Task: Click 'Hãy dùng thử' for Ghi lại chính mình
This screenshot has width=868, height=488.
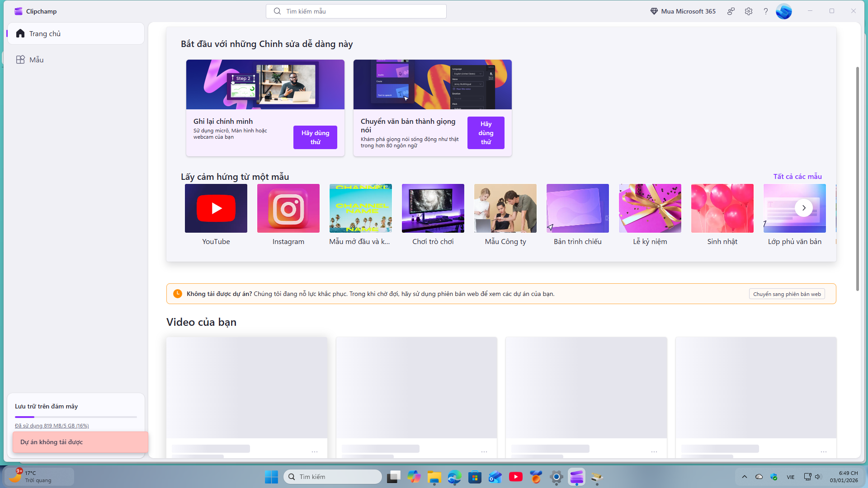Action: point(315,137)
